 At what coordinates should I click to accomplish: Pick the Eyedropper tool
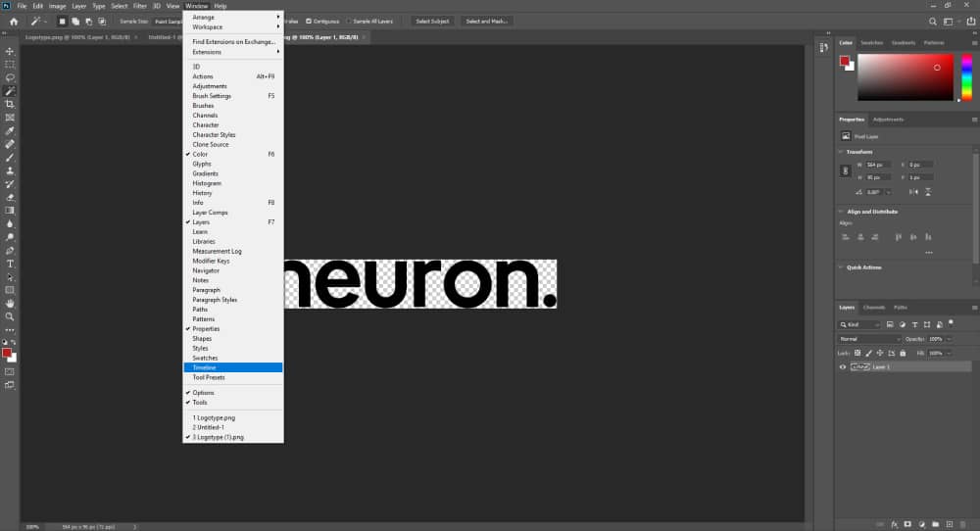pyautogui.click(x=10, y=130)
